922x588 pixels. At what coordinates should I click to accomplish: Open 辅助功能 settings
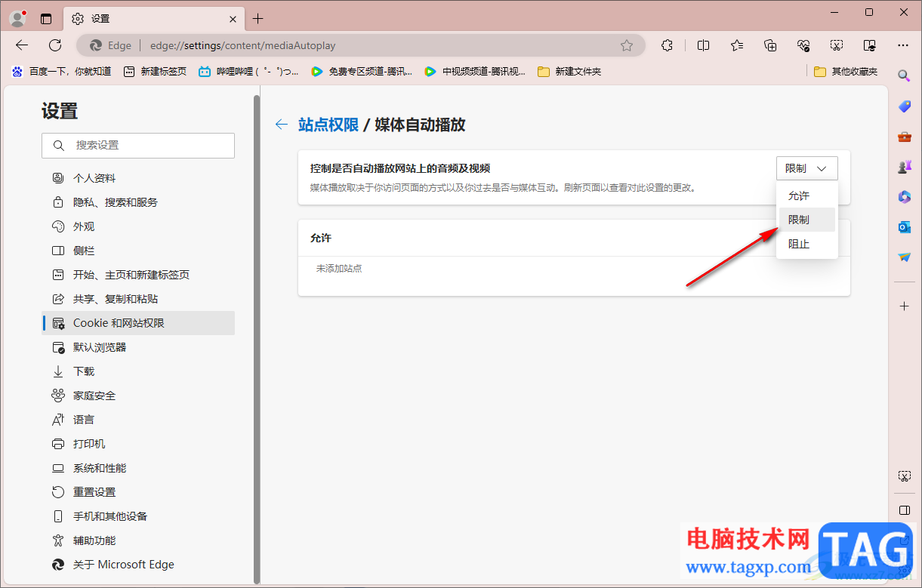click(x=138, y=540)
